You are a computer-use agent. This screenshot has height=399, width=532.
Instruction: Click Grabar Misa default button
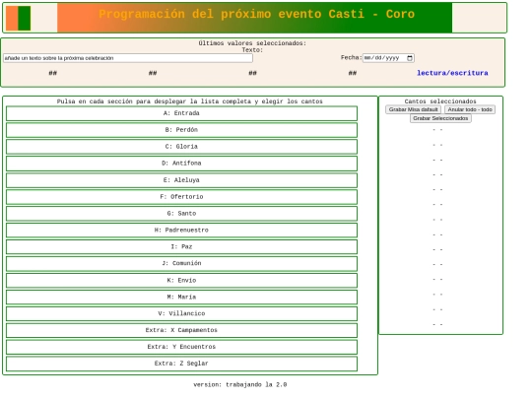413,109
